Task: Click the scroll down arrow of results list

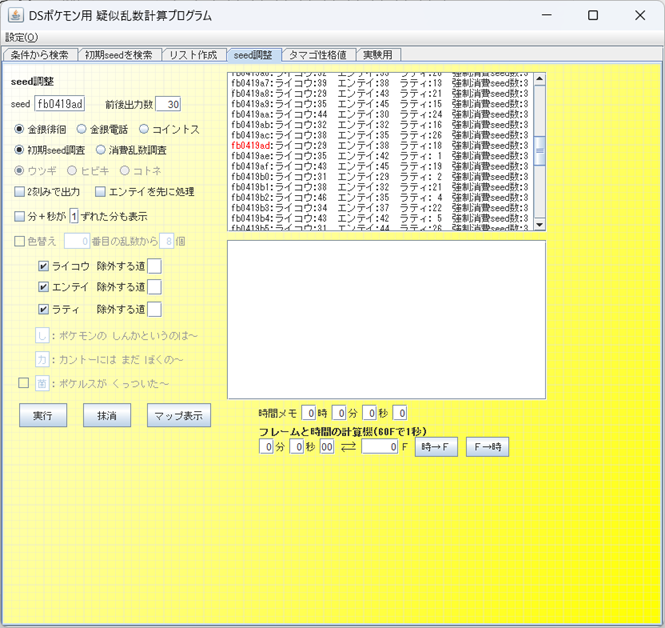Action: pos(539,225)
